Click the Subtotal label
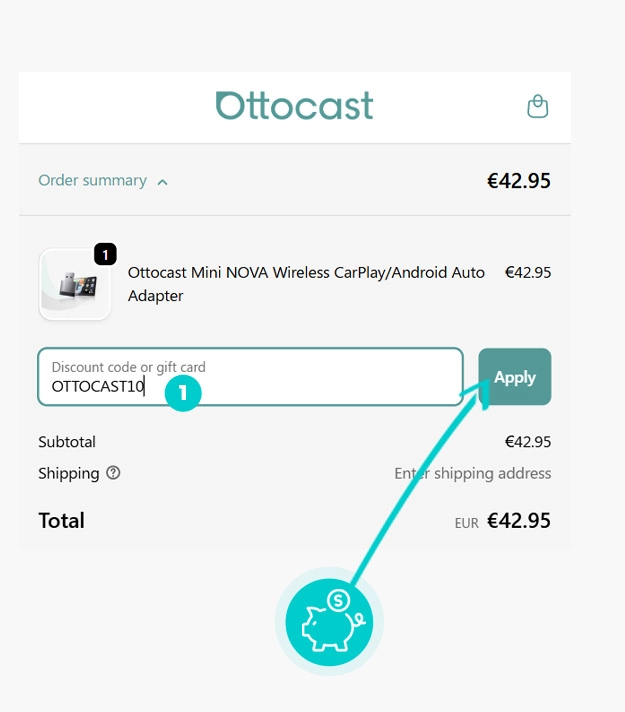This screenshot has height=712, width=625. pos(67,442)
